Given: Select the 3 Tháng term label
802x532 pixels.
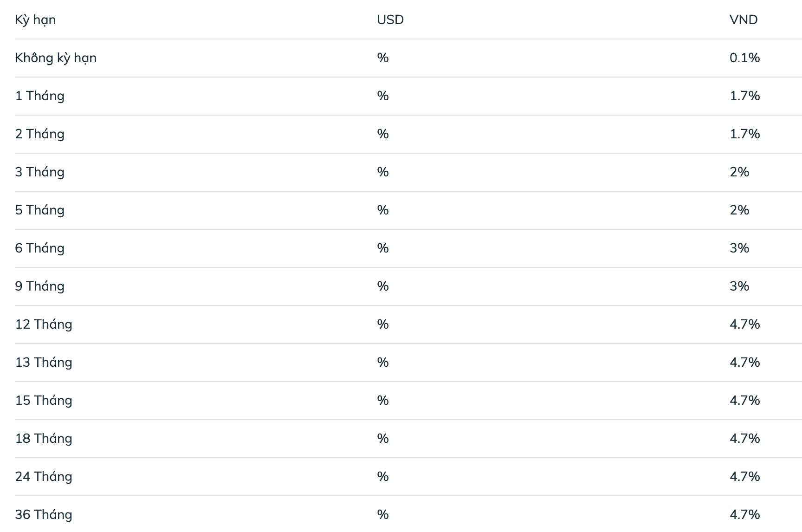Looking at the screenshot, I should [x=39, y=172].
